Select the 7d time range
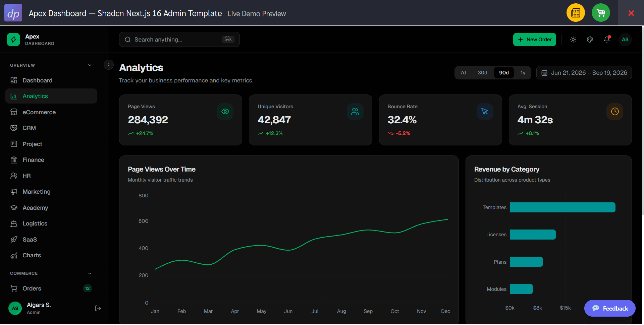 (x=463, y=73)
